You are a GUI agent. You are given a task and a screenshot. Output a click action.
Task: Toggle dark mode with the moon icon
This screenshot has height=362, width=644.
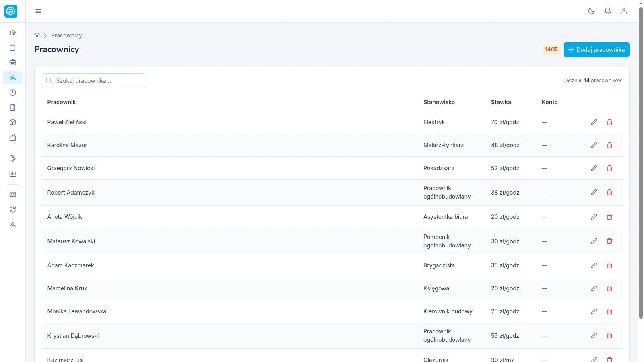pyautogui.click(x=591, y=11)
